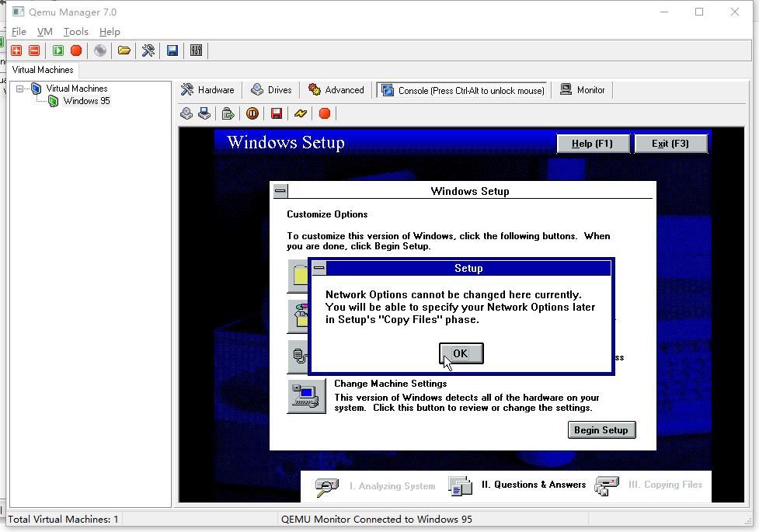The height and width of the screenshot is (532, 759).
Task: Switch to the Monitor tab
Action: (583, 90)
